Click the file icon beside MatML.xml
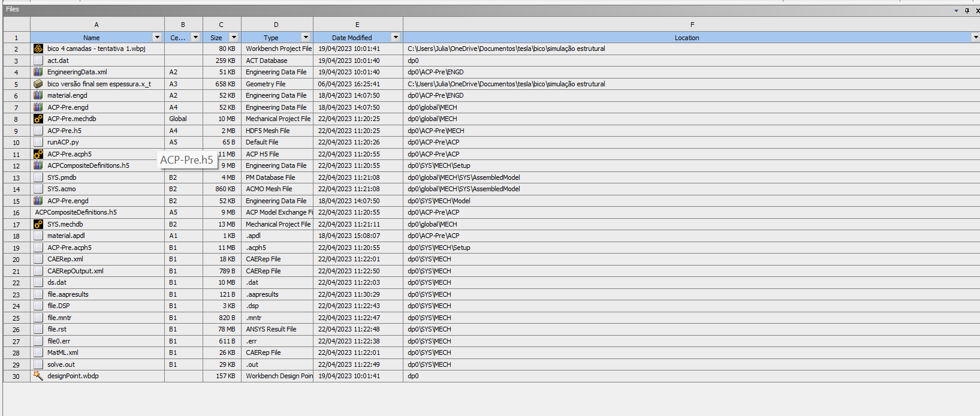 coord(38,352)
